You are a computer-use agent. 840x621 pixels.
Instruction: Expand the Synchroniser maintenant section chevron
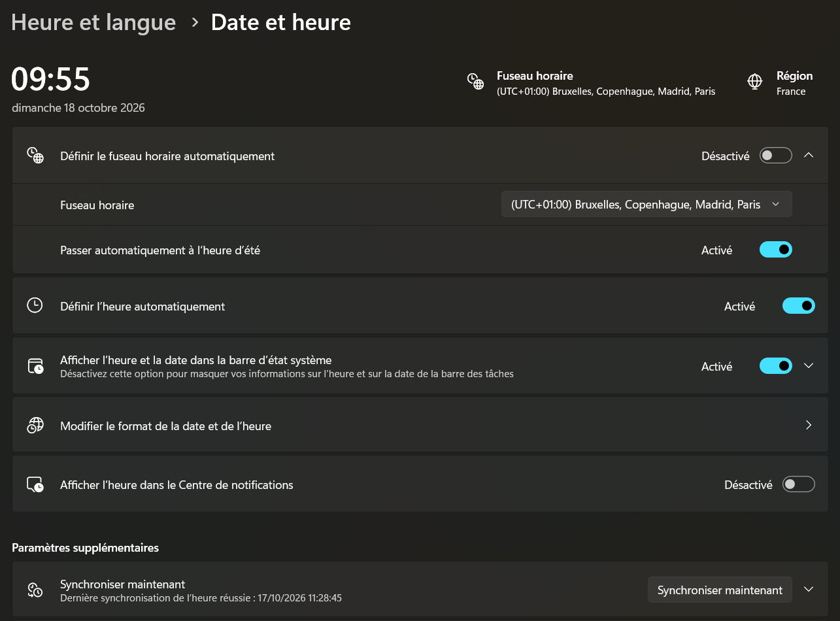click(x=809, y=590)
